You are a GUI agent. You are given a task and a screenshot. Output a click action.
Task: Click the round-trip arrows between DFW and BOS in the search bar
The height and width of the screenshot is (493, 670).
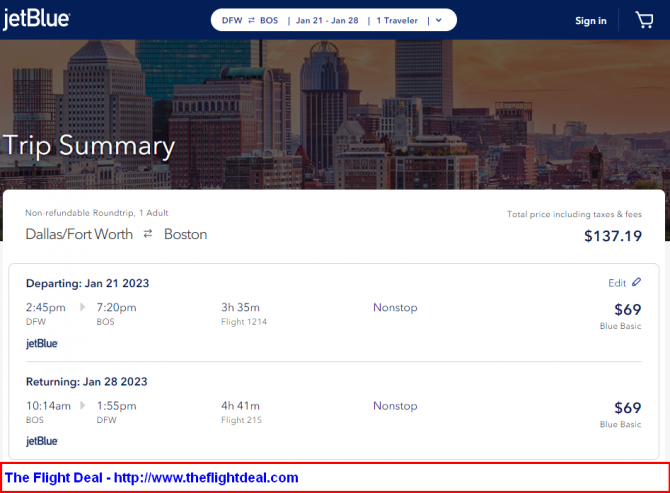click(251, 20)
